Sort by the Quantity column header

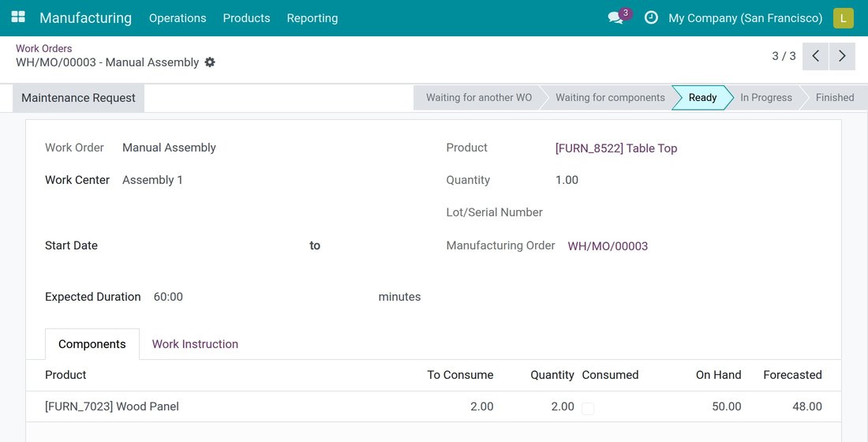point(552,375)
